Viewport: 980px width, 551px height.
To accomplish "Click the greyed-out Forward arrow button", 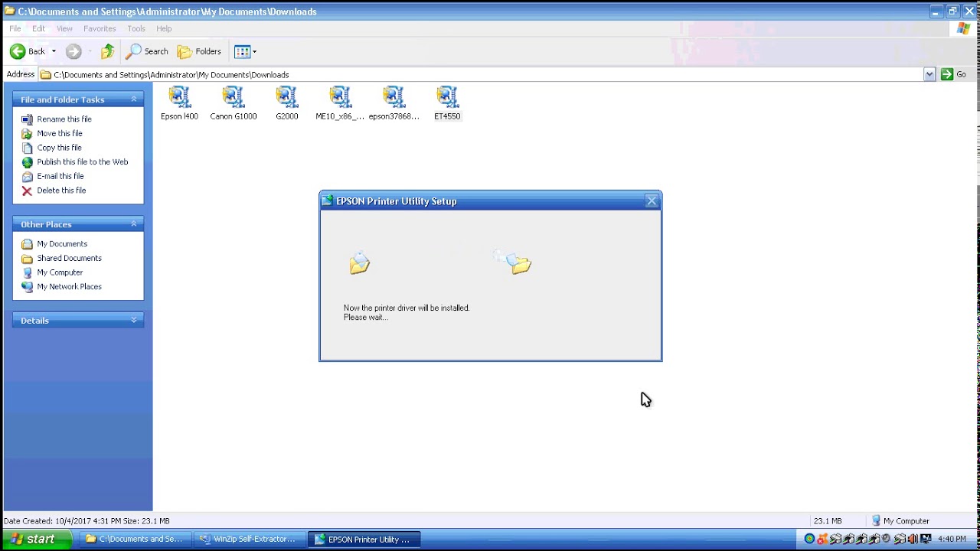I will (73, 51).
